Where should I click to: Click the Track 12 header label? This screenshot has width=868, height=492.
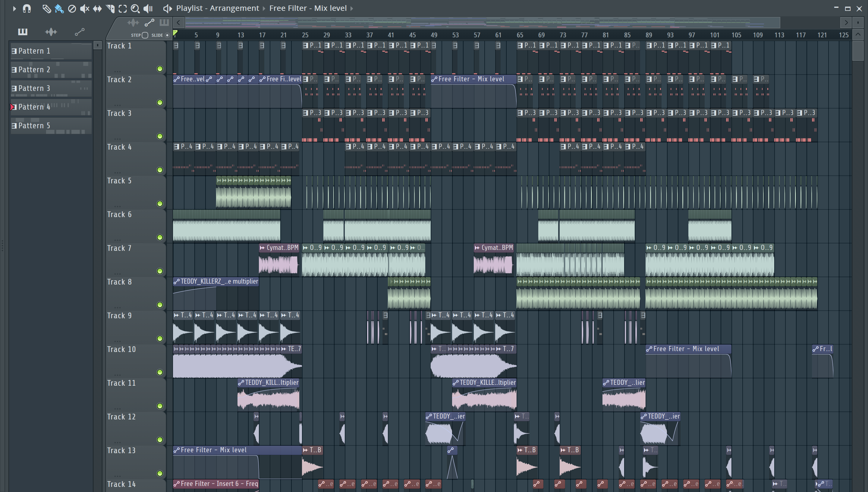click(121, 417)
